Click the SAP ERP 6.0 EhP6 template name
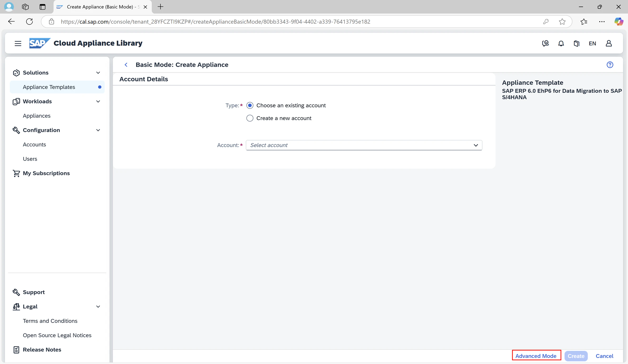The width and height of the screenshot is (628, 364). [x=562, y=94]
